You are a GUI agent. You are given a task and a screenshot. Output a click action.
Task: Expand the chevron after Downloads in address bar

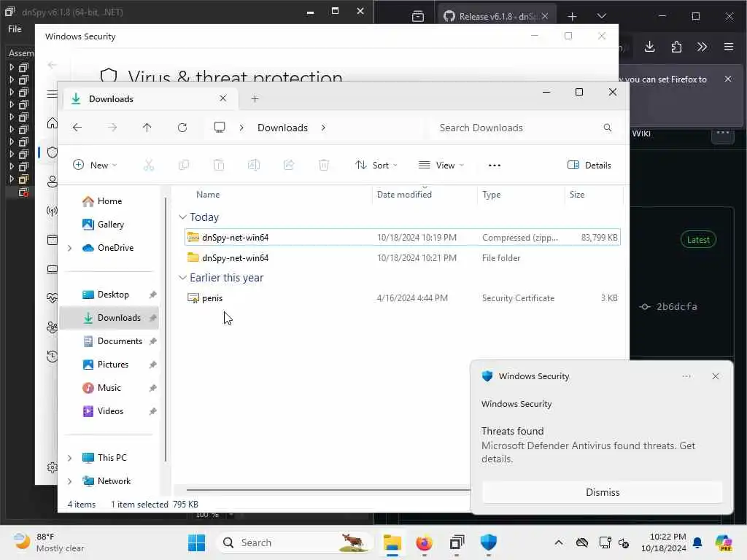[x=323, y=128]
